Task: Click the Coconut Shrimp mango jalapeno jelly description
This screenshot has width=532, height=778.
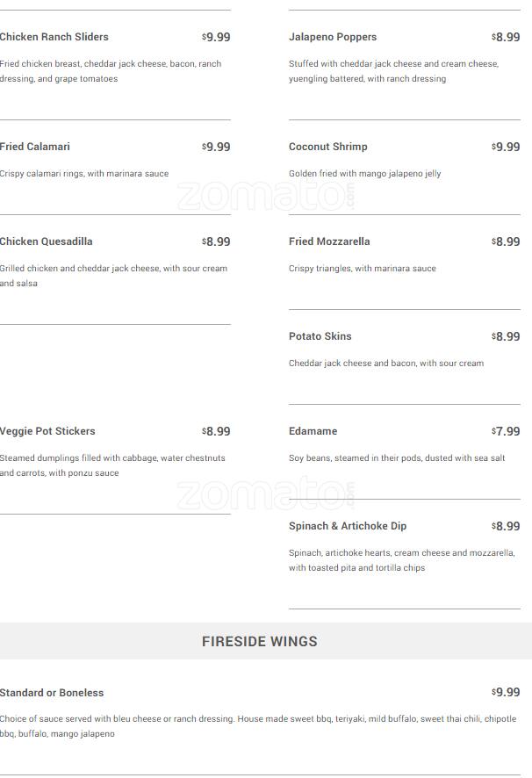Action: tap(365, 174)
